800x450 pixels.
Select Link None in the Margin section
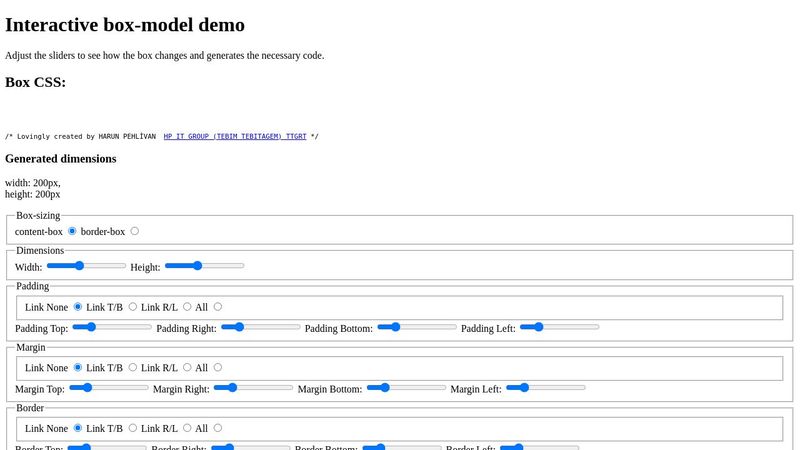click(x=78, y=368)
